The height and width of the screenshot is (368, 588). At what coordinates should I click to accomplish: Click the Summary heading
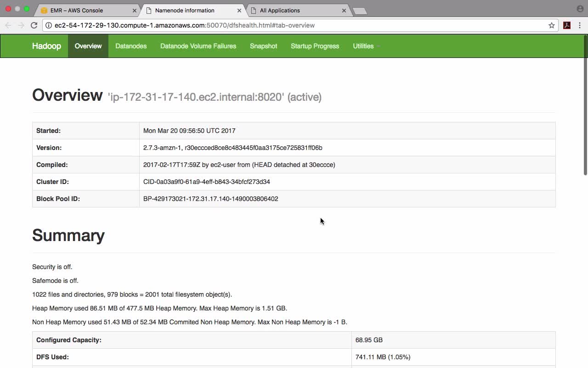(x=68, y=235)
